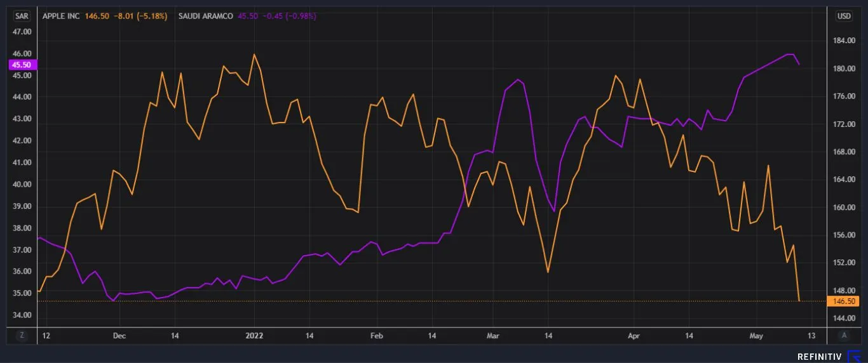868x363 pixels.
Task: Click the May label on time axis
Action: point(756,335)
